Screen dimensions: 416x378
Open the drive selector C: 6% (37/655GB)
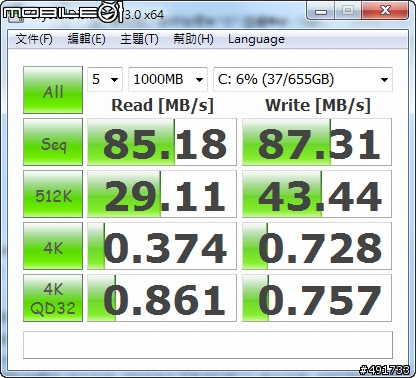(x=303, y=79)
